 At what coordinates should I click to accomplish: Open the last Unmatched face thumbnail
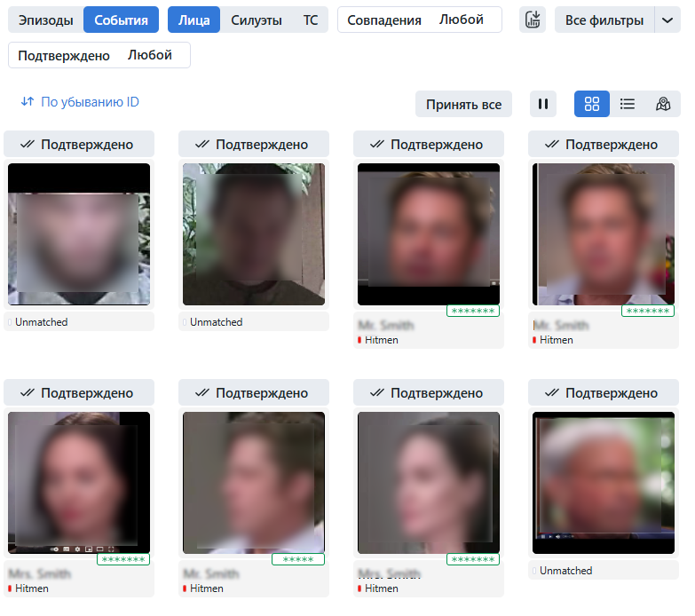point(604,482)
